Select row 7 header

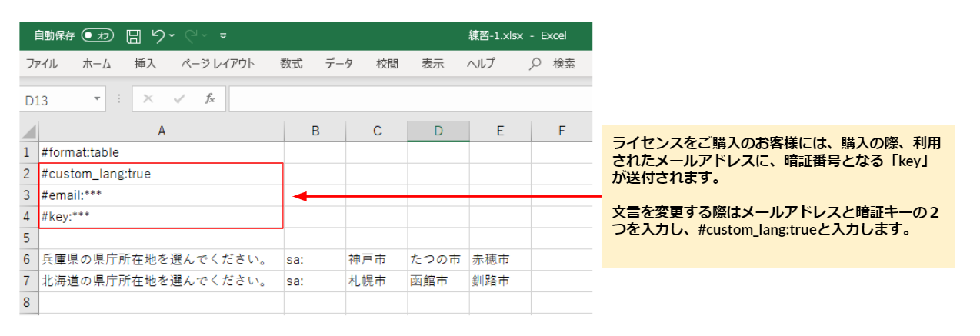point(29,281)
